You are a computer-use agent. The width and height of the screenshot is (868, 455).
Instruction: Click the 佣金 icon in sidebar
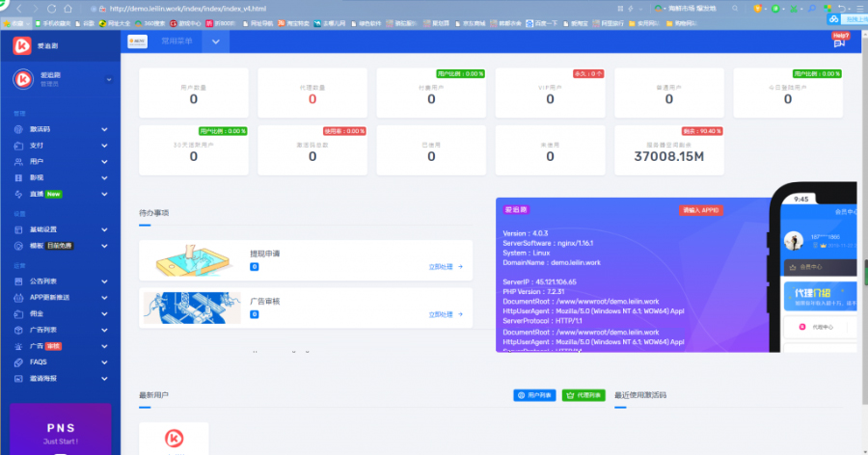18,314
